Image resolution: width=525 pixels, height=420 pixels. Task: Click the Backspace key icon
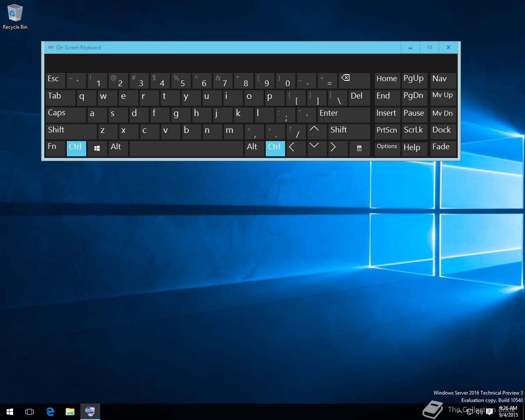point(354,81)
